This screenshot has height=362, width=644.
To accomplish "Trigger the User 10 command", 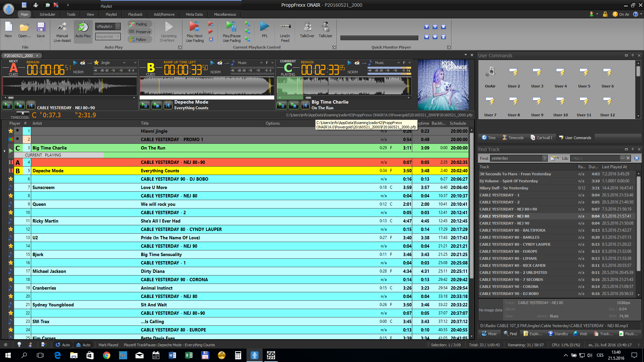I will tap(560, 106).
